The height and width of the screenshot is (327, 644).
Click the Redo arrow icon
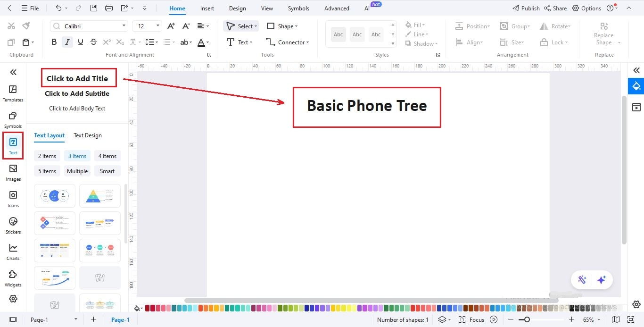(x=78, y=8)
